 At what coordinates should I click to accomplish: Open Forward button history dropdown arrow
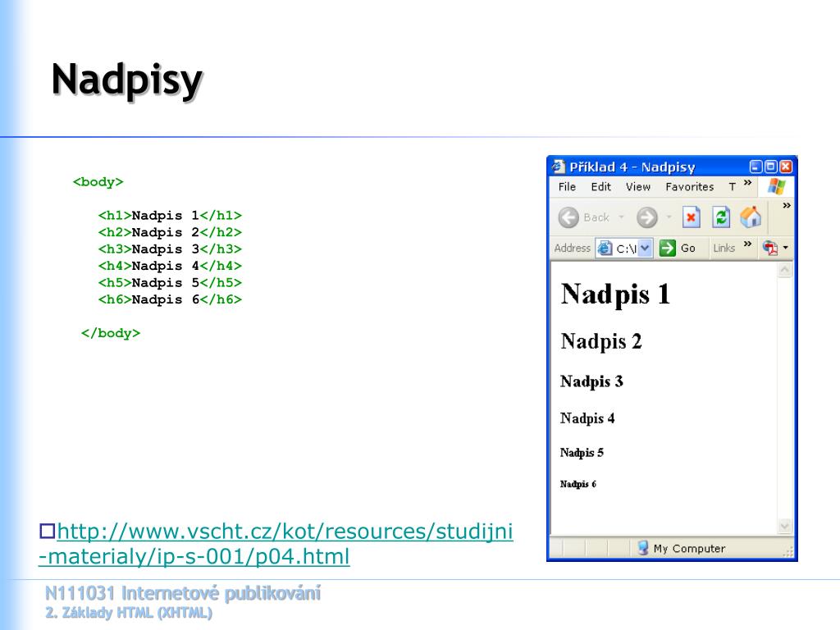[669, 217]
